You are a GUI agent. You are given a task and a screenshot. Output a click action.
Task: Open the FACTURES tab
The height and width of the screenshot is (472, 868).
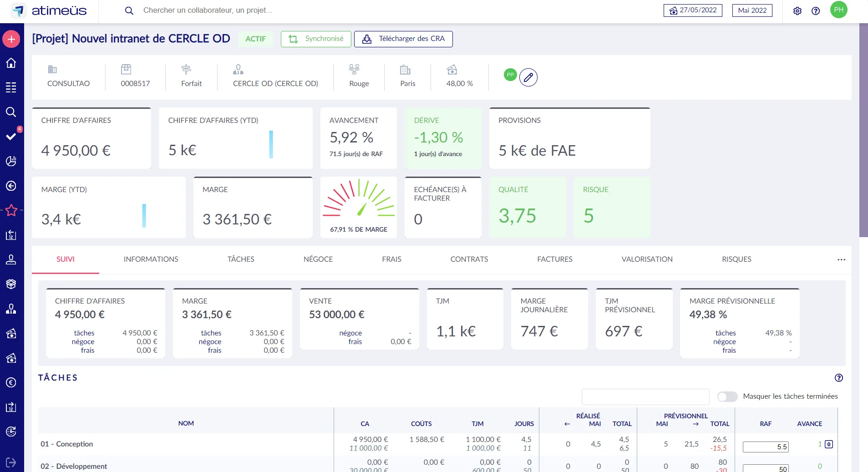coord(555,259)
